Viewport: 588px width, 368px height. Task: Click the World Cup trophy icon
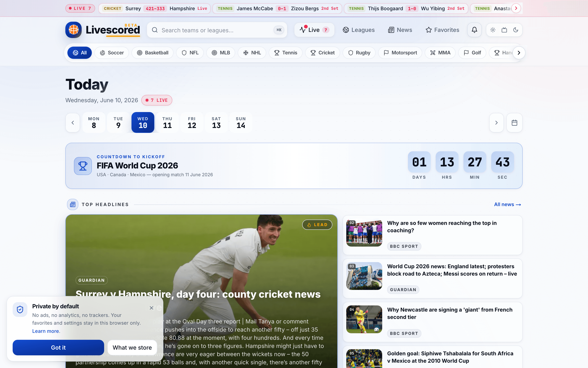(x=83, y=166)
